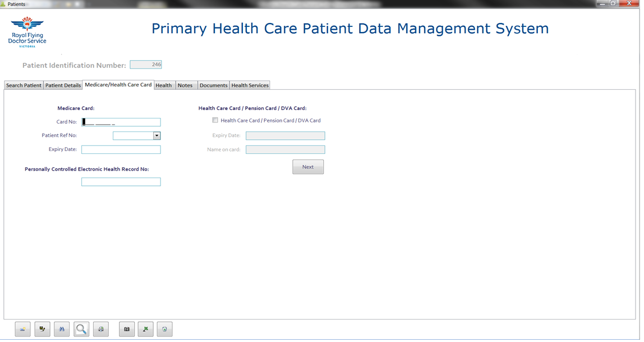
Task: Open the Health Services tab
Action: pos(250,85)
